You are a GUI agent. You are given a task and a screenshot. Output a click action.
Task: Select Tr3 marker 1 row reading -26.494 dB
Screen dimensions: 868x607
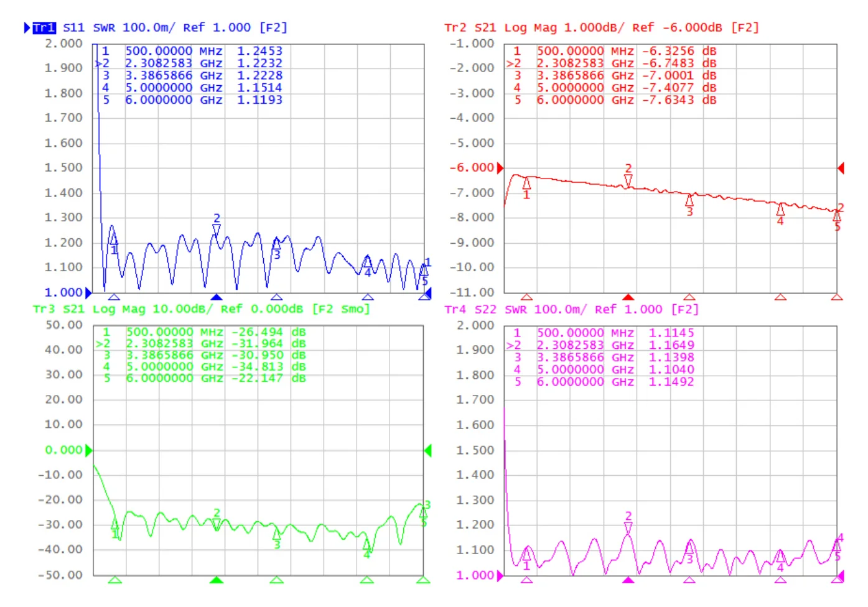204,332
